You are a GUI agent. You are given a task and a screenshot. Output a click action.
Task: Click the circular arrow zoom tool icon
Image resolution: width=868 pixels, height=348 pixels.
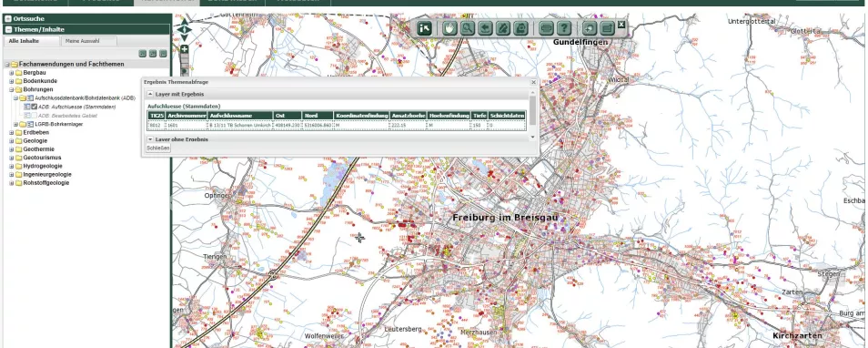(x=589, y=28)
